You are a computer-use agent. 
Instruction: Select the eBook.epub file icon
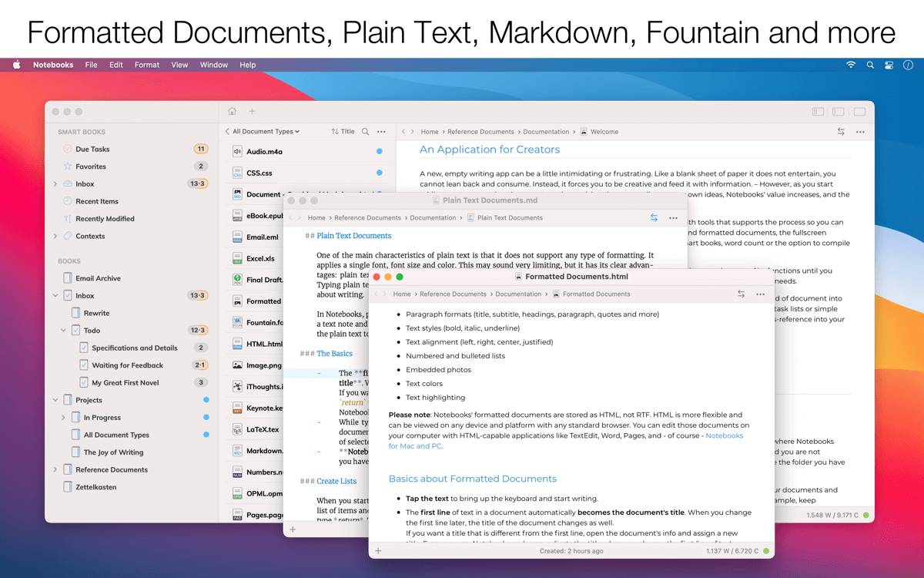[238, 216]
